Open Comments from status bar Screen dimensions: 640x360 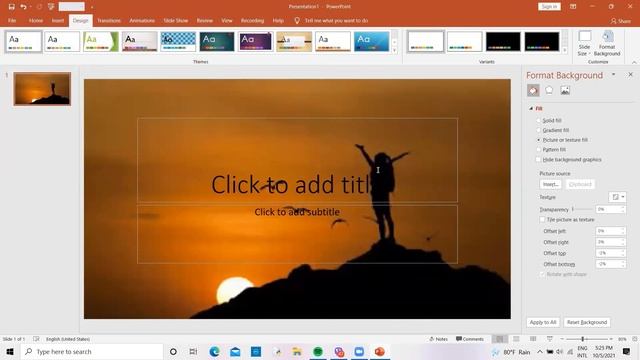tap(470, 339)
